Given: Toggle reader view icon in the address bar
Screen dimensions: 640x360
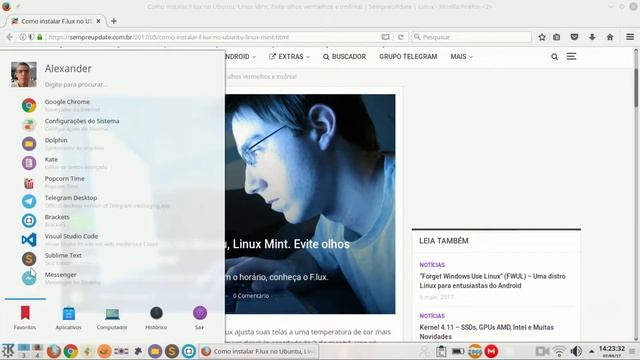Looking at the screenshot, I should [385, 37].
